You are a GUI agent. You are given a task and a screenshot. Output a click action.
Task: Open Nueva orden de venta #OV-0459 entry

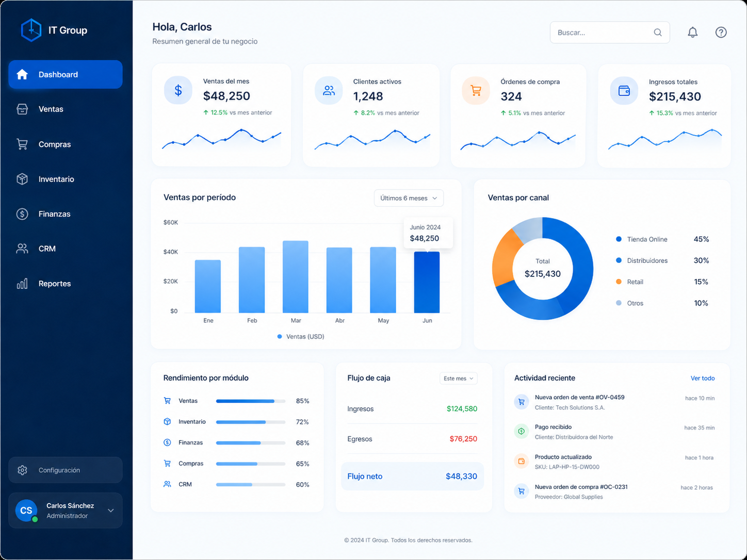[x=614, y=402]
